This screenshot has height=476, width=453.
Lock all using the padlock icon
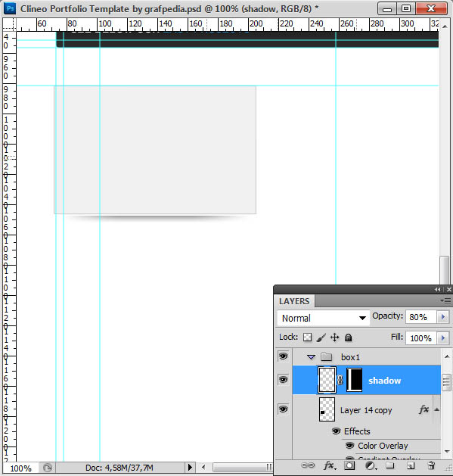pos(349,338)
